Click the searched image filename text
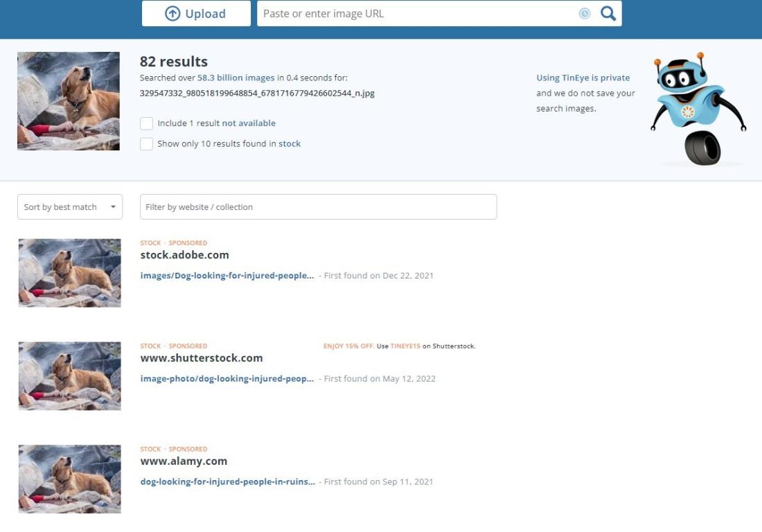 tap(257, 94)
